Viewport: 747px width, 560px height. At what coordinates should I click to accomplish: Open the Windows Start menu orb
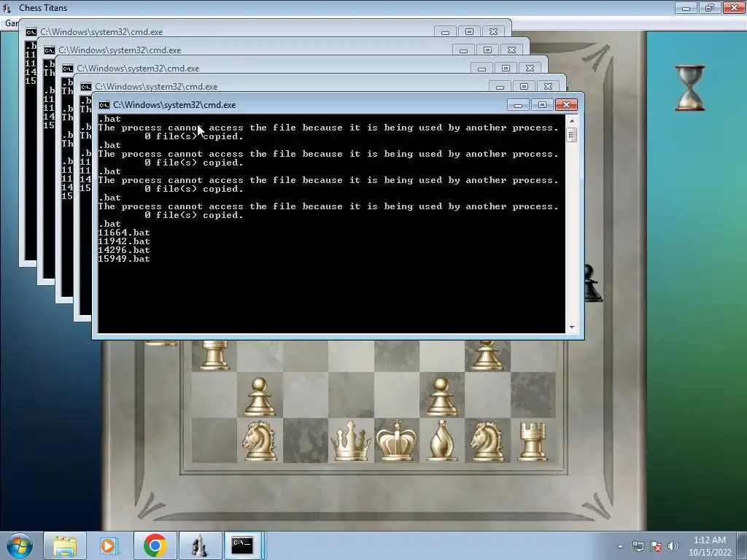tap(20, 545)
